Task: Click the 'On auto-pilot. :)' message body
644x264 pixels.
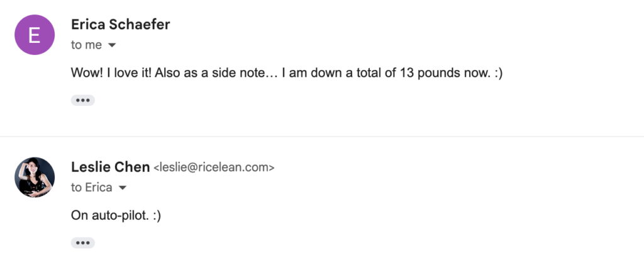Action: (116, 215)
